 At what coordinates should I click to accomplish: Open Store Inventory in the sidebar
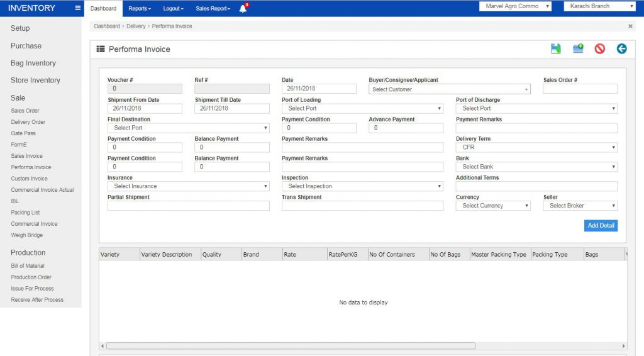coord(35,81)
